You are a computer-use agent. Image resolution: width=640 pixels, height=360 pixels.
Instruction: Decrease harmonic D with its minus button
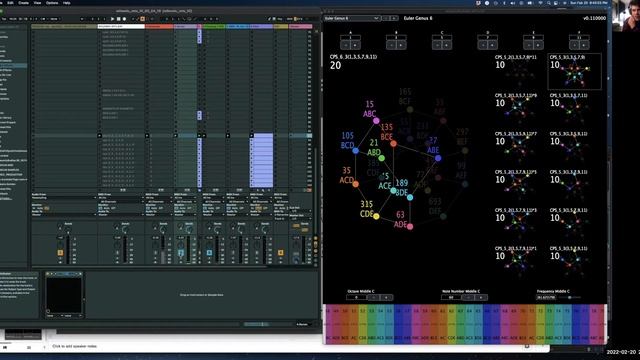pyautogui.click(x=483, y=45)
